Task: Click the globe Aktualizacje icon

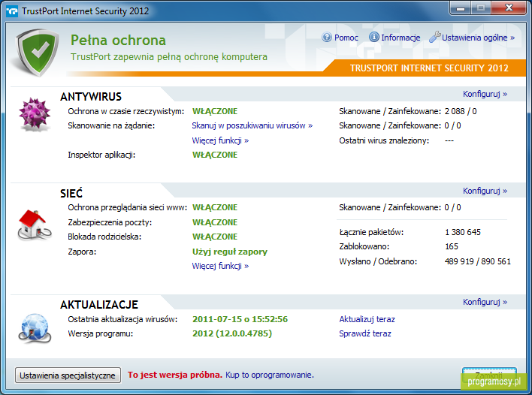Action: (x=35, y=329)
